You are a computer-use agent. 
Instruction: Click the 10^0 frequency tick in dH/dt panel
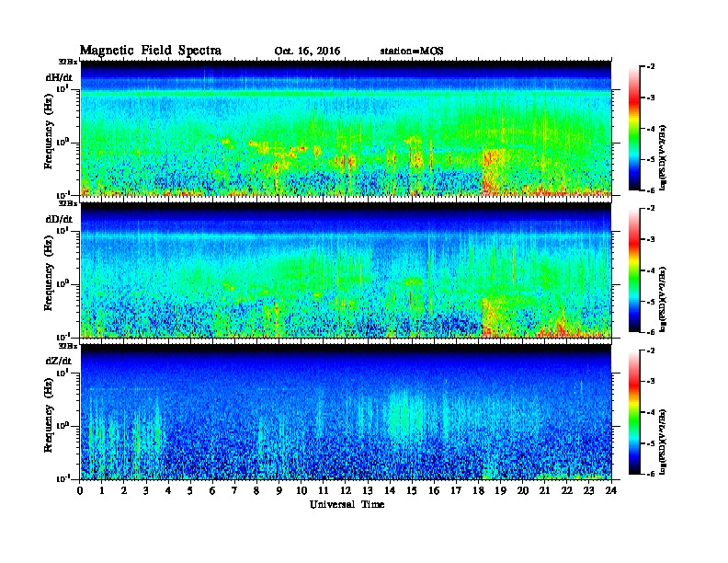point(63,143)
